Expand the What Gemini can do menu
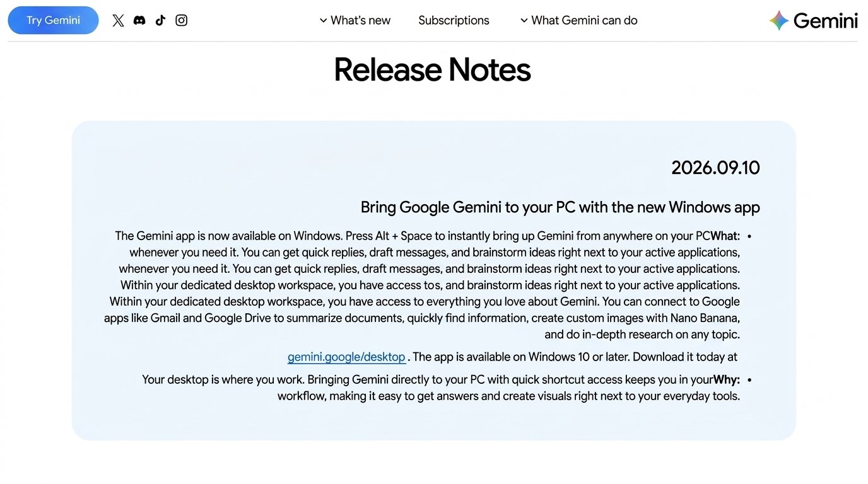This screenshot has height=484, width=868. click(578, 20)
